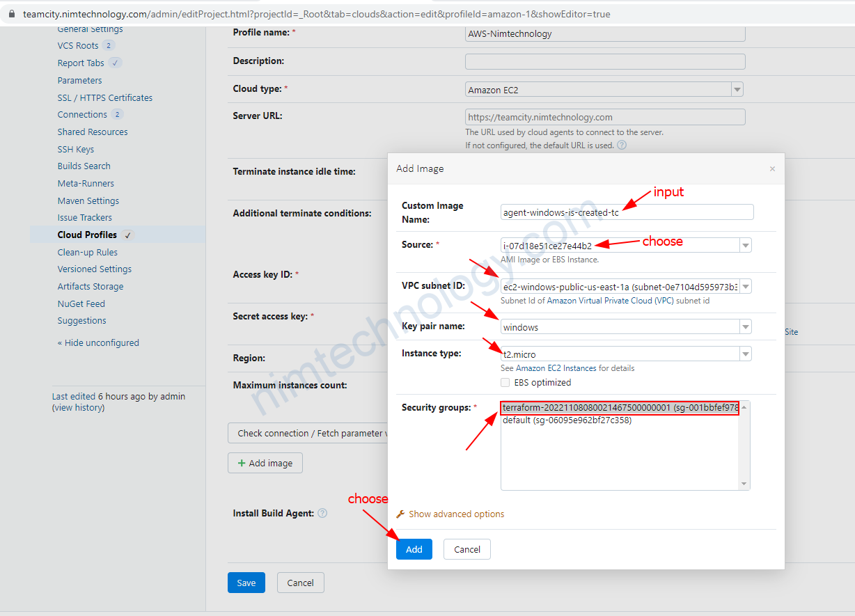Image resolution: width=855 pixels, height=616 pixels.
Task: Open help icon next to Install Build Agent
Action: (x=322, y=514)
